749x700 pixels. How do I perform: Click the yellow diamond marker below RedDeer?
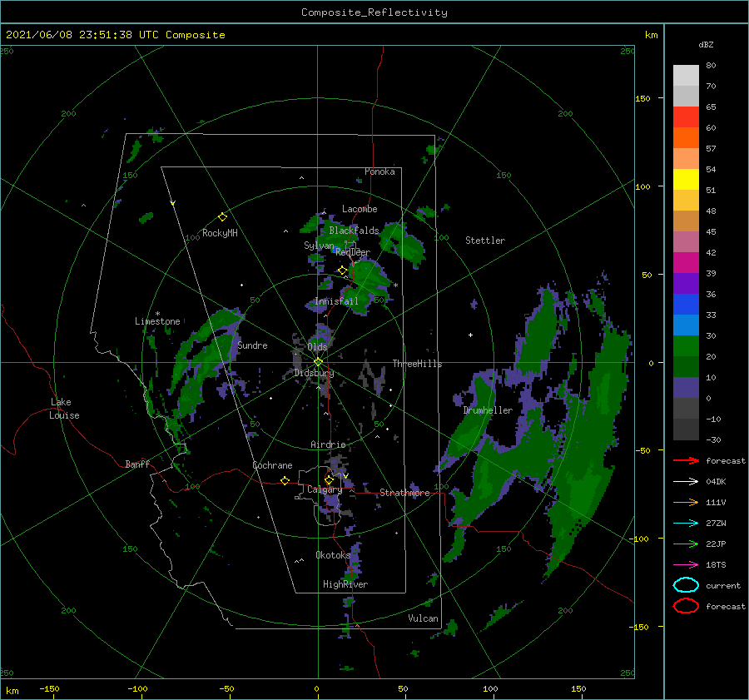point(342,271)
